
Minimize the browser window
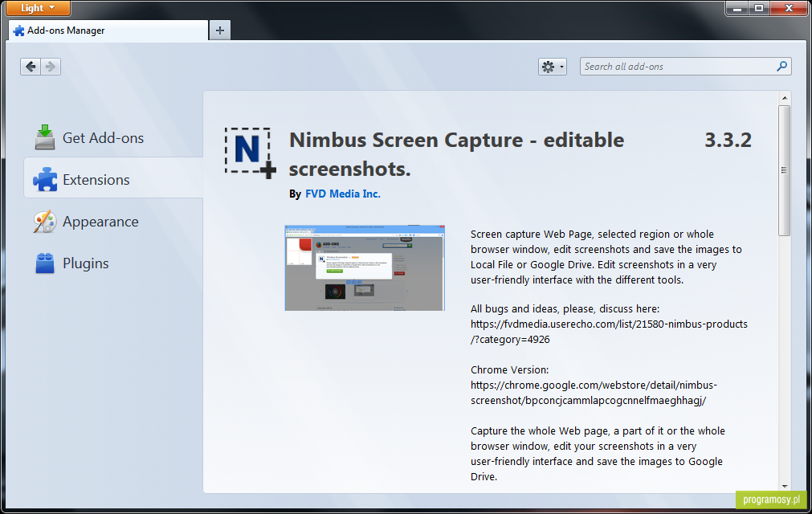click(737, 8)
